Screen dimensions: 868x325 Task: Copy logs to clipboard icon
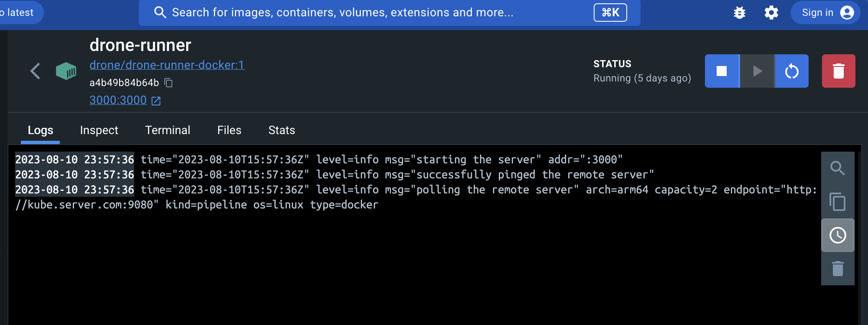(837, 202)
